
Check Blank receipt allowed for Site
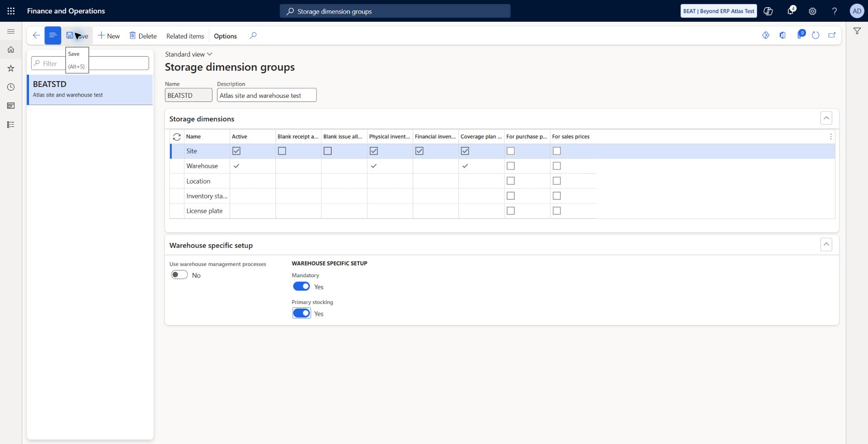point(282,151)
